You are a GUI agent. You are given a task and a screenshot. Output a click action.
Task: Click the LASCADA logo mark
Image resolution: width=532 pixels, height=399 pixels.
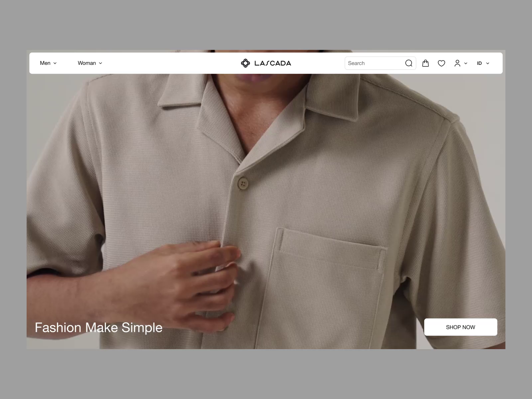[x=245, y=63]
